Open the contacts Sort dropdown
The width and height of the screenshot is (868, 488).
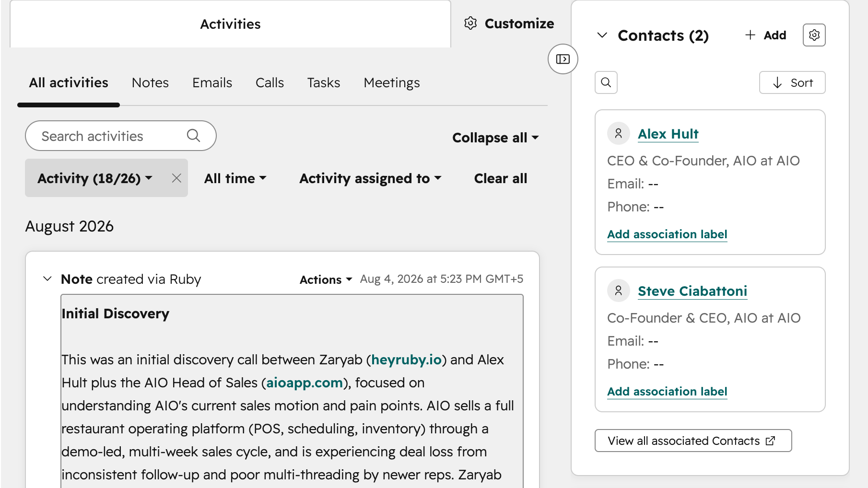(792, 82)
